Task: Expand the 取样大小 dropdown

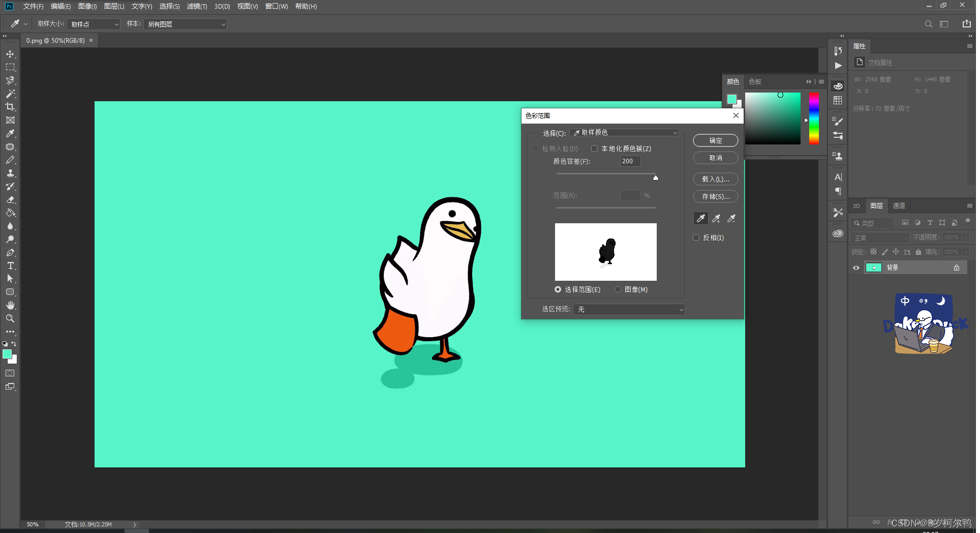Action: click(94, 24)
